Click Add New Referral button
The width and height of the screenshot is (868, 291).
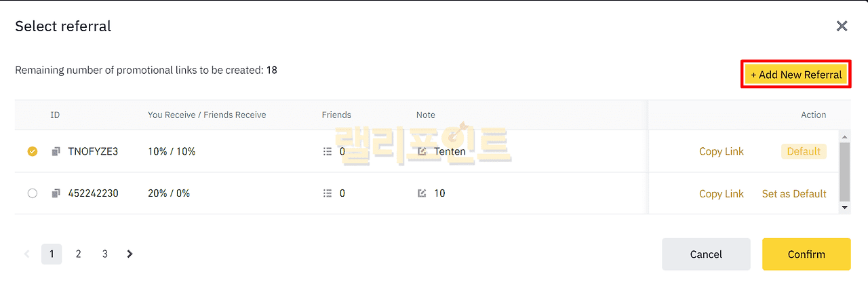pos(795,75)
